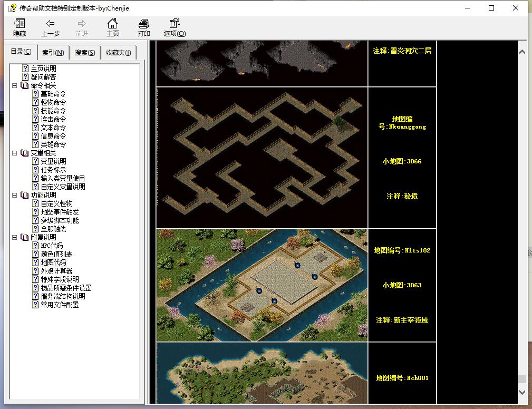
Task: Click the question-mark icon beside 疑问解答
Action: click(x=25, y=77)
